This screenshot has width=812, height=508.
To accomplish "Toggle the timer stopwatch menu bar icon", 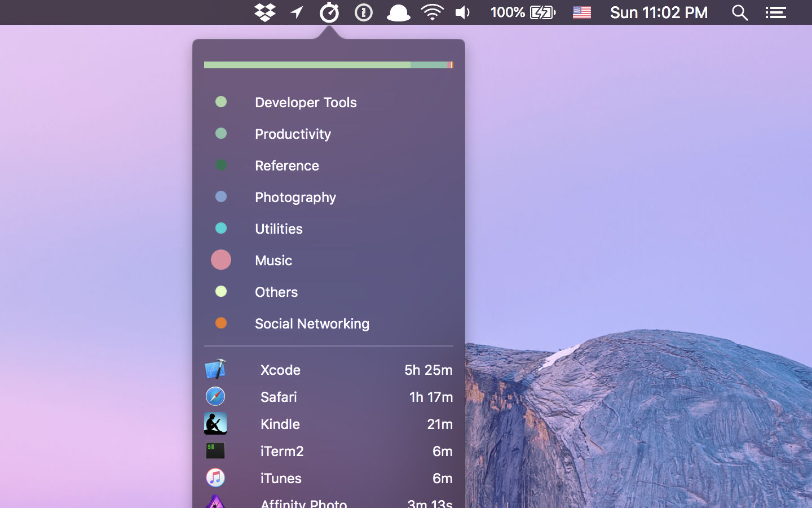I will pyautogui.click(x=329, y=12).
